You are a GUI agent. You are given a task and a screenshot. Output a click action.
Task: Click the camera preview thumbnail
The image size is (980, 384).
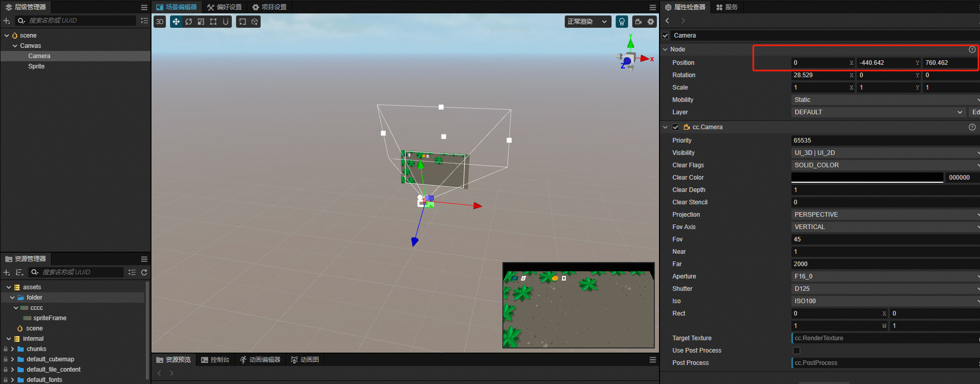579,305
